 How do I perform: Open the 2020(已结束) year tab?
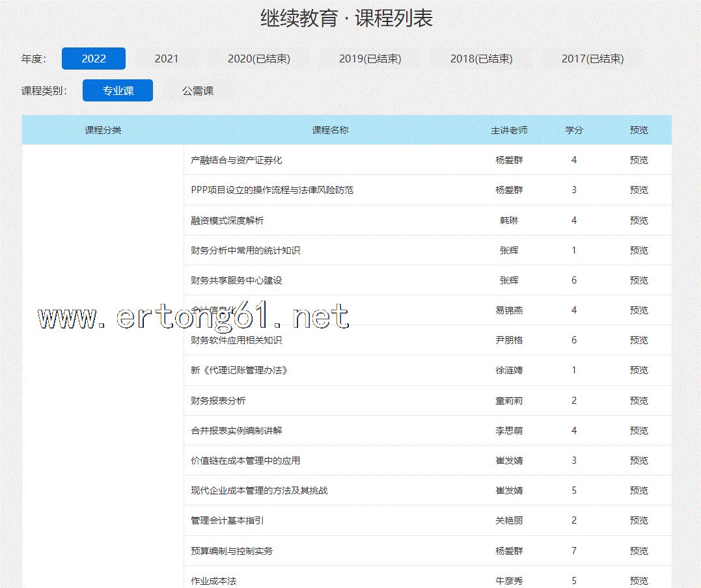pos(258,59)
